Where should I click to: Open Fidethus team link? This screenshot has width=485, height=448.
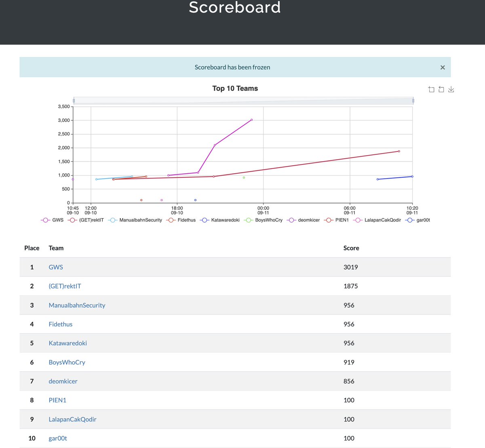(61, 324)
